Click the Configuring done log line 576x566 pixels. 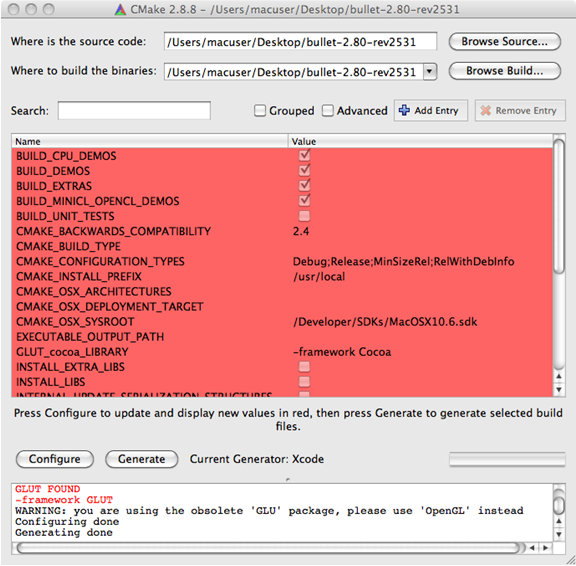pyautogui.click(x=67, y=522)
